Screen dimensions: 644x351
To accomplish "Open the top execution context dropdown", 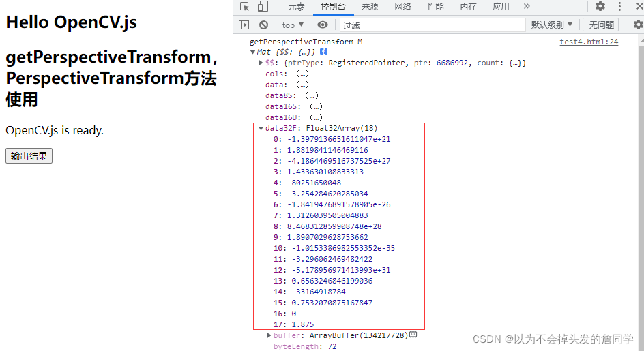I will click(293, 25).
